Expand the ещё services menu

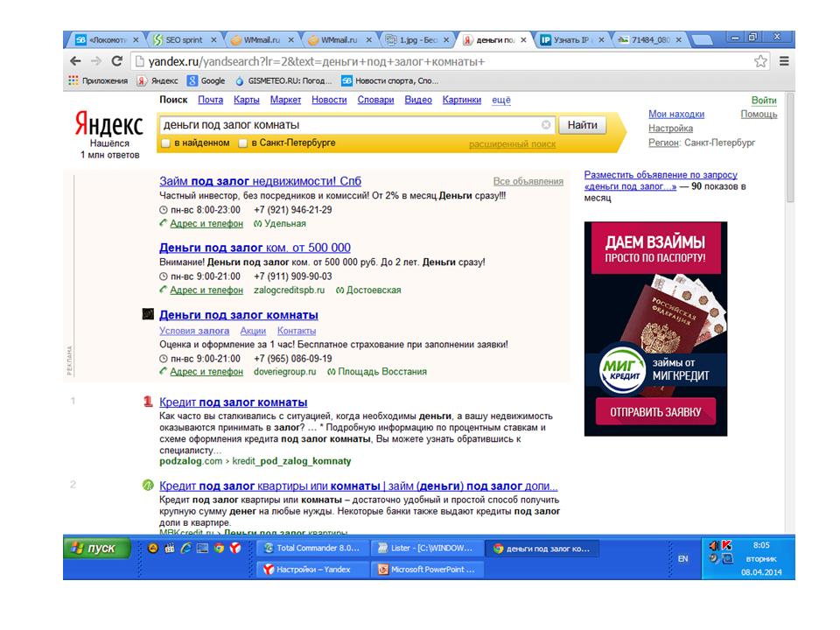[x=501, y=100]
